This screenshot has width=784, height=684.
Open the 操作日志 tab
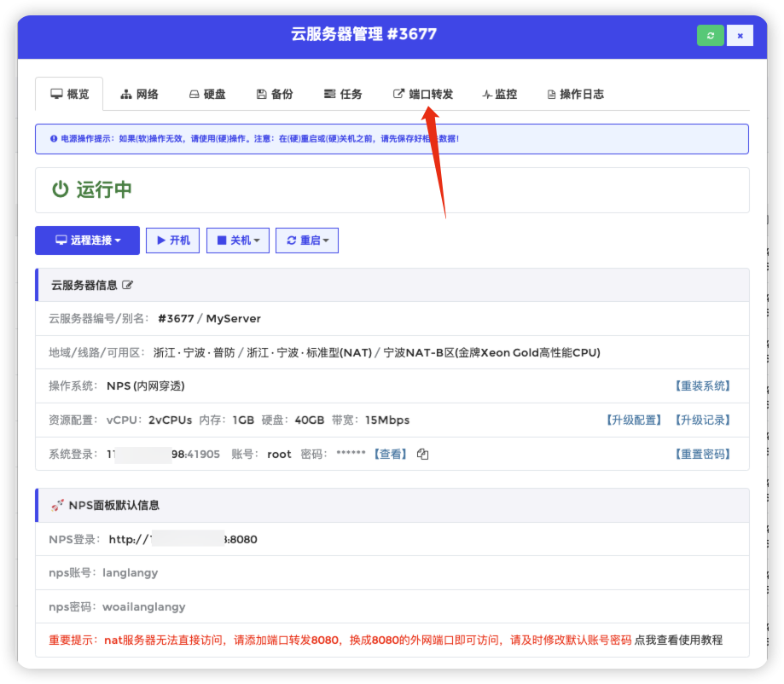pyautogui.click(x=576, y=94)
